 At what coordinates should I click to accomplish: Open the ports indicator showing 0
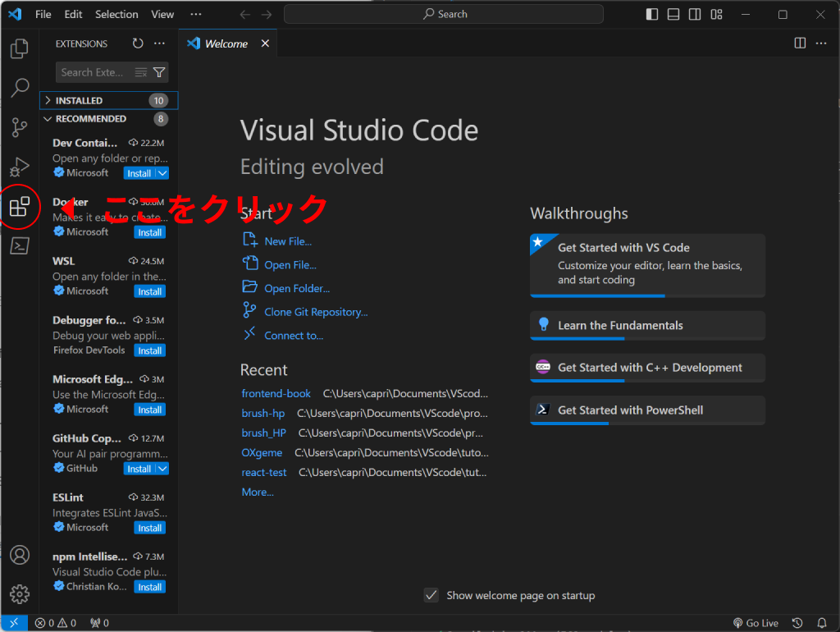99,623
